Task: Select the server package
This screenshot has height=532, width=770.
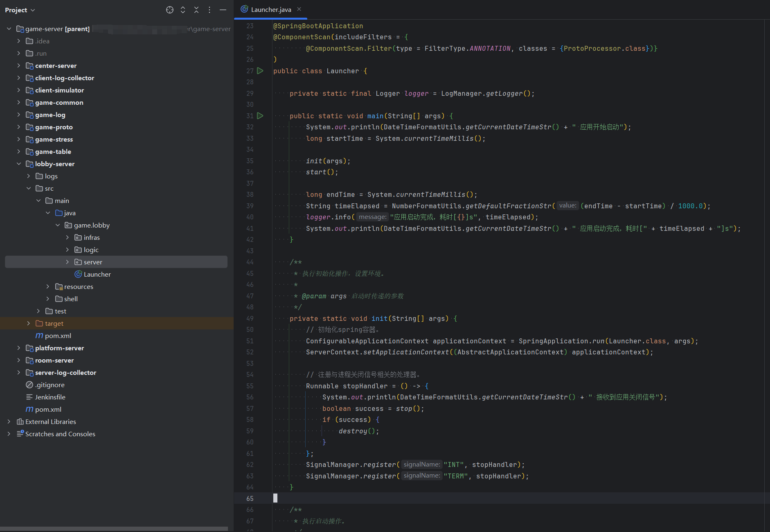Action: tap(93, 262)
